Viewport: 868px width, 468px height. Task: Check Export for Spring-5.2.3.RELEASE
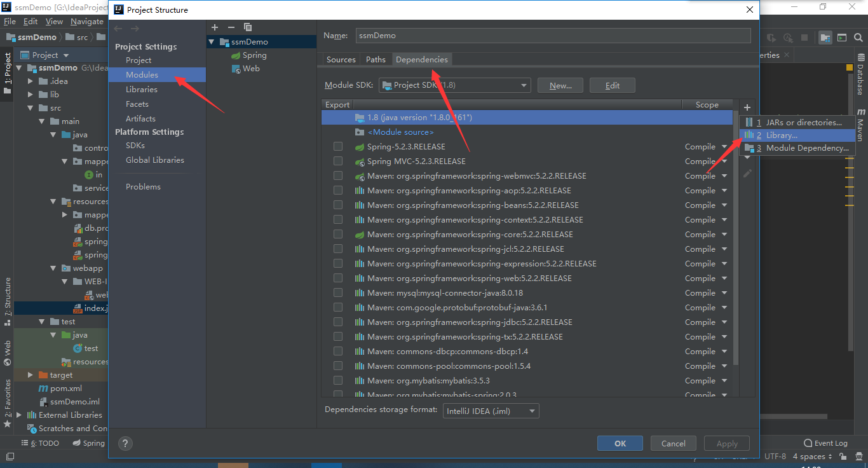[338, 147]
